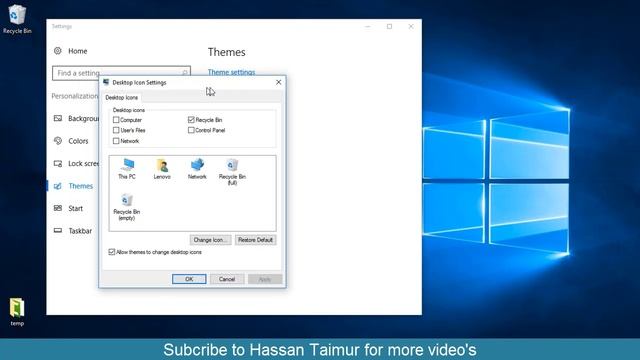Select Themes in Settings sidebar
This screenshot has height=360, width=640.
80,186
